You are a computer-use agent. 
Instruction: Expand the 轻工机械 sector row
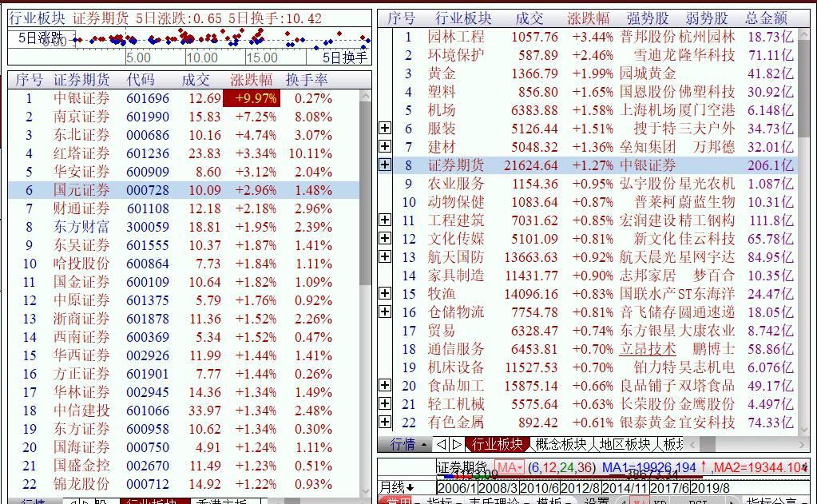click(x=385, y=403)
